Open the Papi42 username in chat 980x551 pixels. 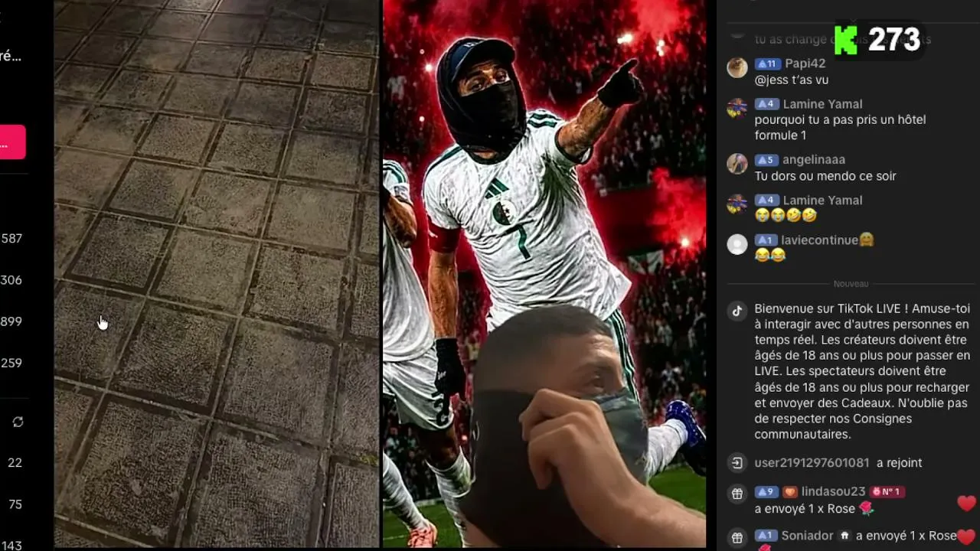tap(805, 64)
